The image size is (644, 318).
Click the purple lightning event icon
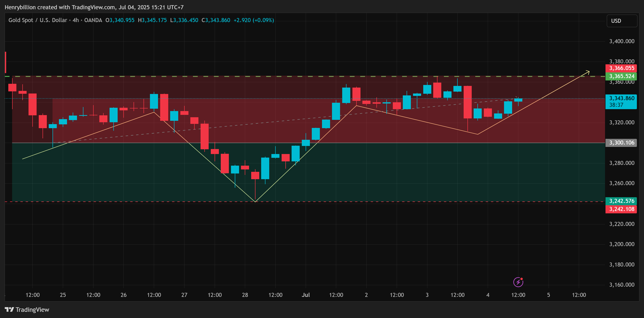point(518,282)
